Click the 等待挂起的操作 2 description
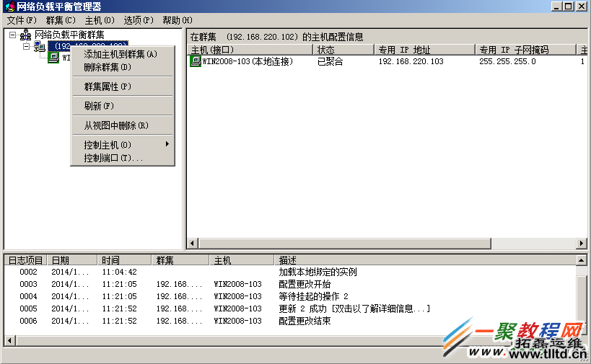This screenshot has width=591, height=364. pos(314,296)
